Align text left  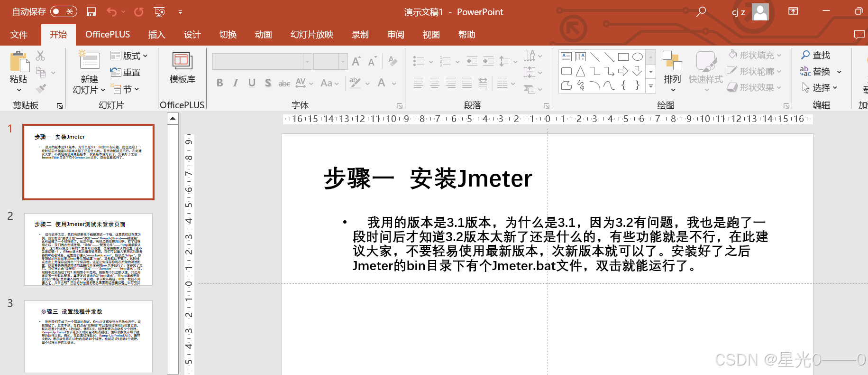(x=418, y=83)
